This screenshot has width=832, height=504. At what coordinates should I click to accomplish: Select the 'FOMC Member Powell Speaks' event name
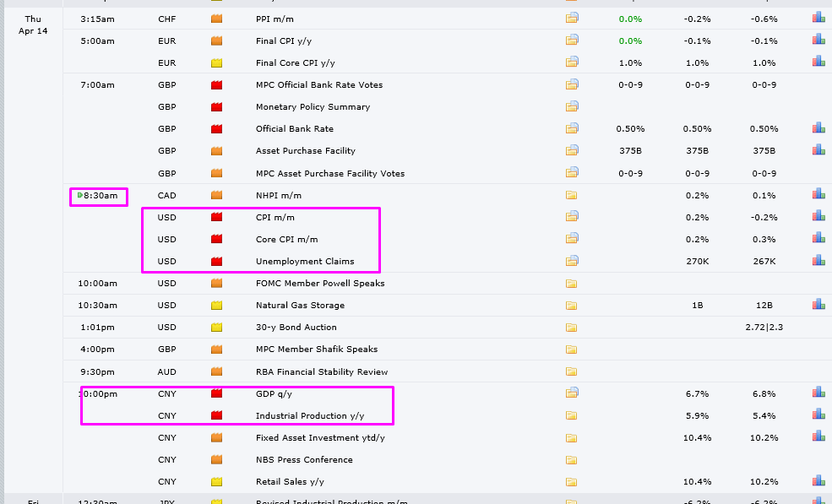pos(320,284)
